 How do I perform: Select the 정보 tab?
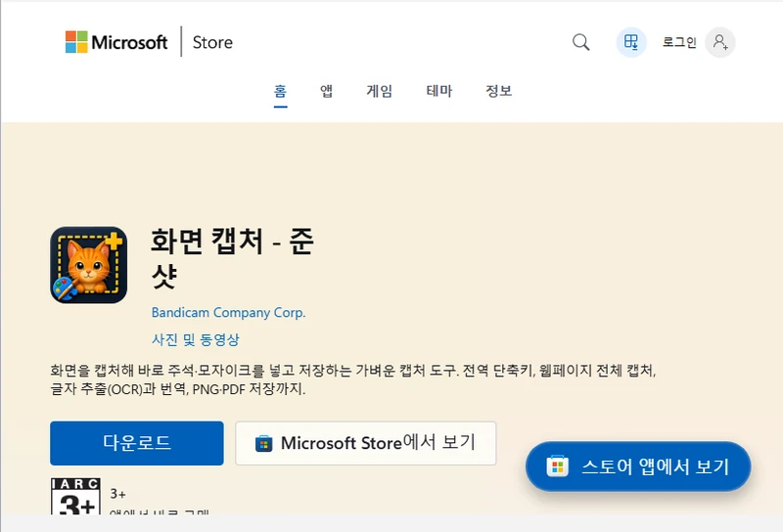click(x=499, y=91)
